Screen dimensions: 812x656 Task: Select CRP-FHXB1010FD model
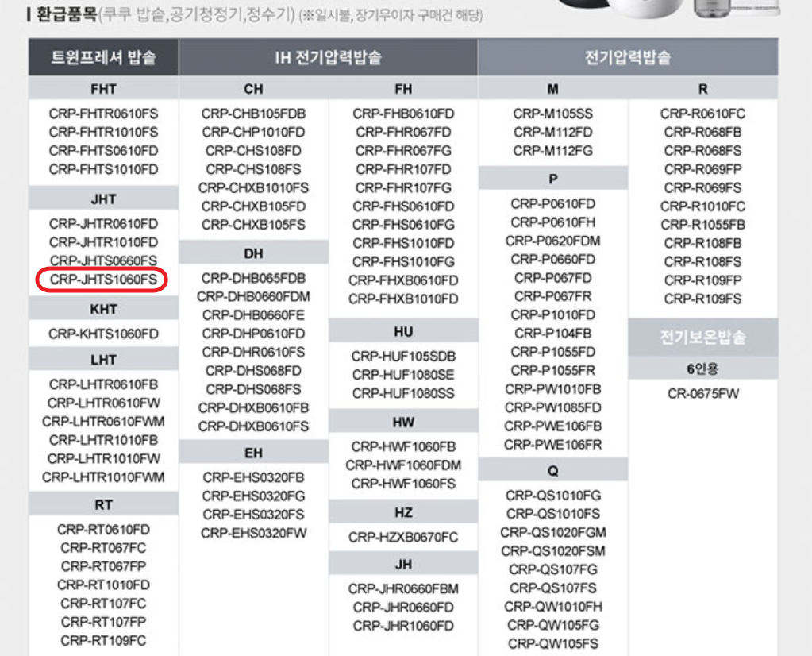tap(403, 299)
